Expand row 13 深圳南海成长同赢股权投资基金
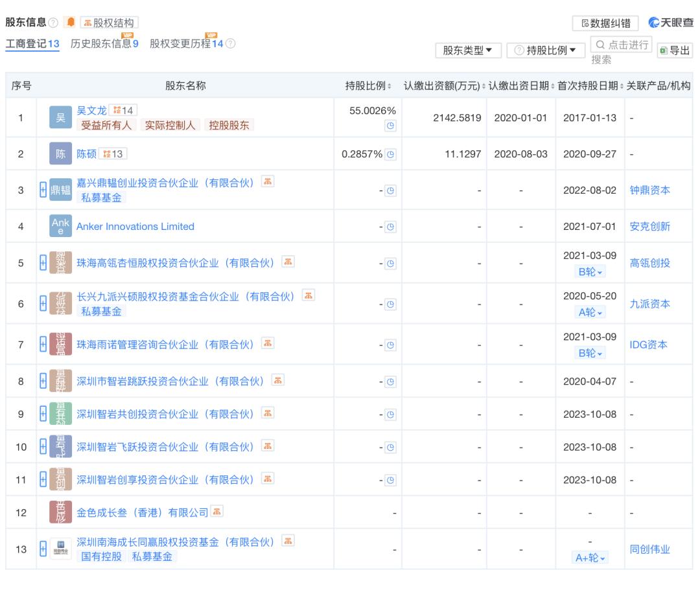Screen dimensions: 700x603 43,549
